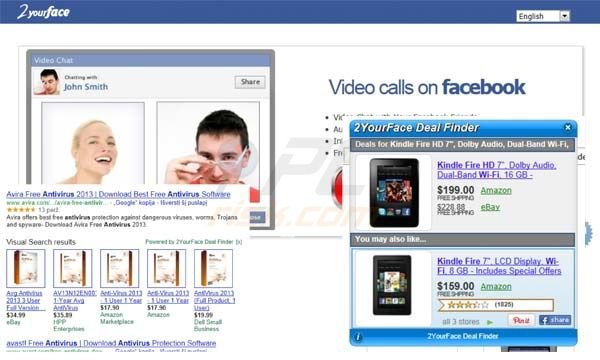Open AV13N12EN00 1-Year Avg AntiVirus link
Image resolution: width=600 pixels, height=360 pixels.
(x=75, y=301)
